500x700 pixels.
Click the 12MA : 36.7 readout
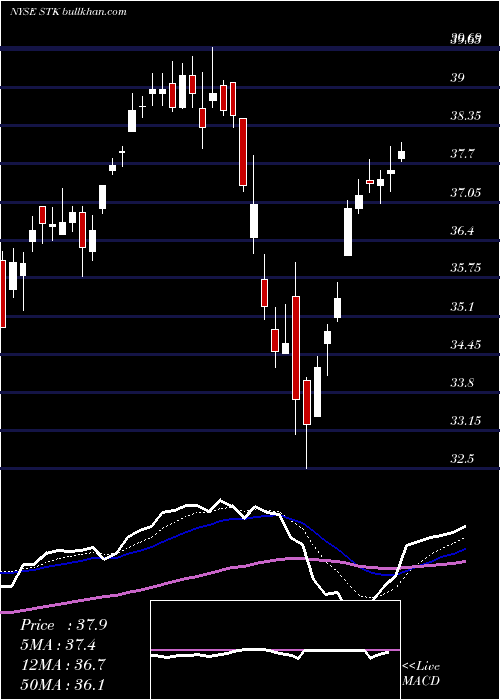pyautogui.click(x=62, y=664)
